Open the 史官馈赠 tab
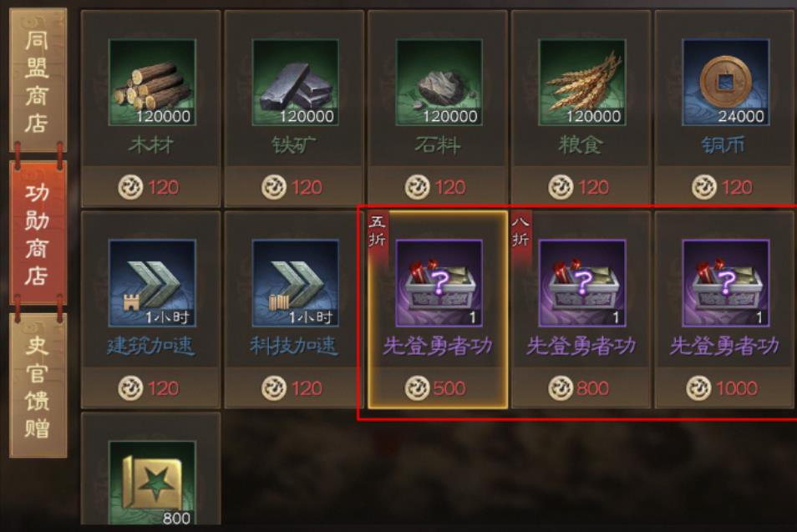 click(x=38, y=386)
